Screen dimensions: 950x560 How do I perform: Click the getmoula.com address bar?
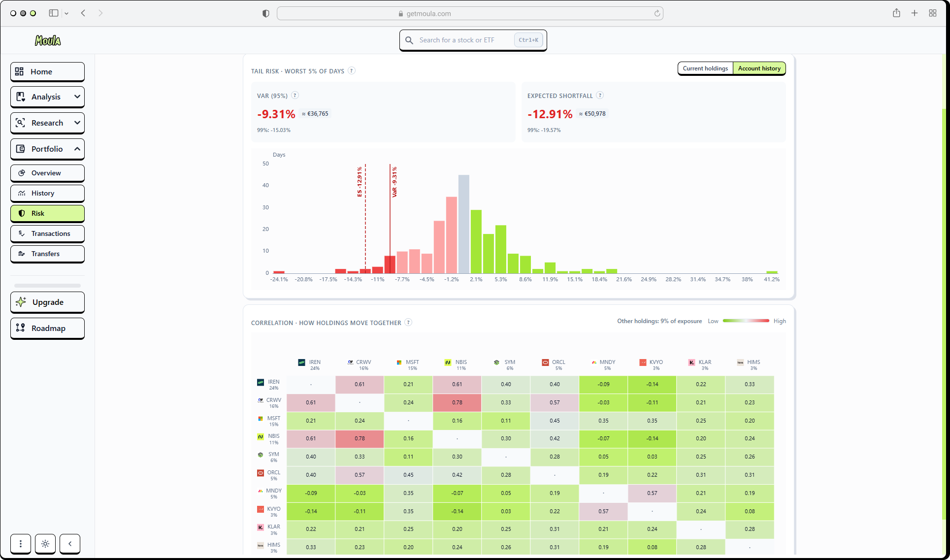pos(470,13)
